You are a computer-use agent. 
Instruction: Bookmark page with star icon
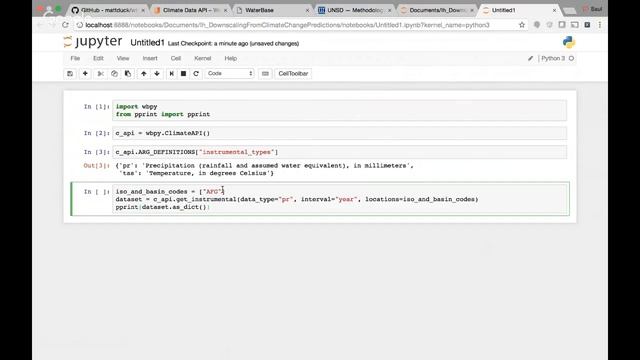pos(522,25)
